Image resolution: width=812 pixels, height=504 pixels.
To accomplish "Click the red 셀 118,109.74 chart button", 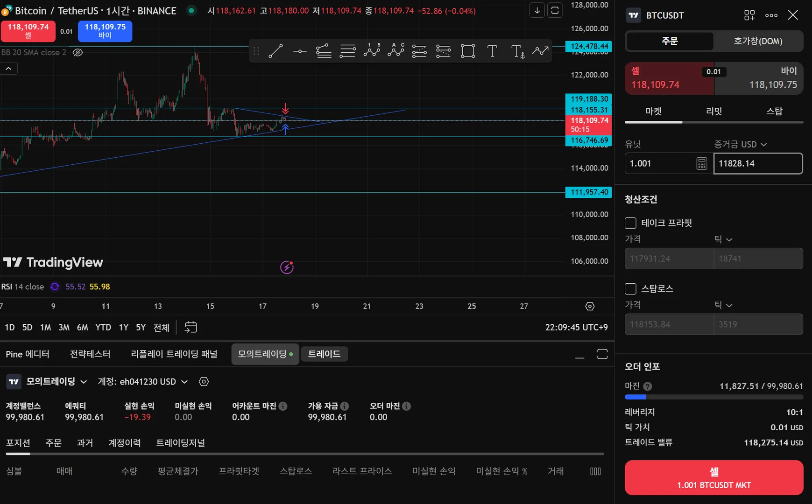I will coord(28,31).
